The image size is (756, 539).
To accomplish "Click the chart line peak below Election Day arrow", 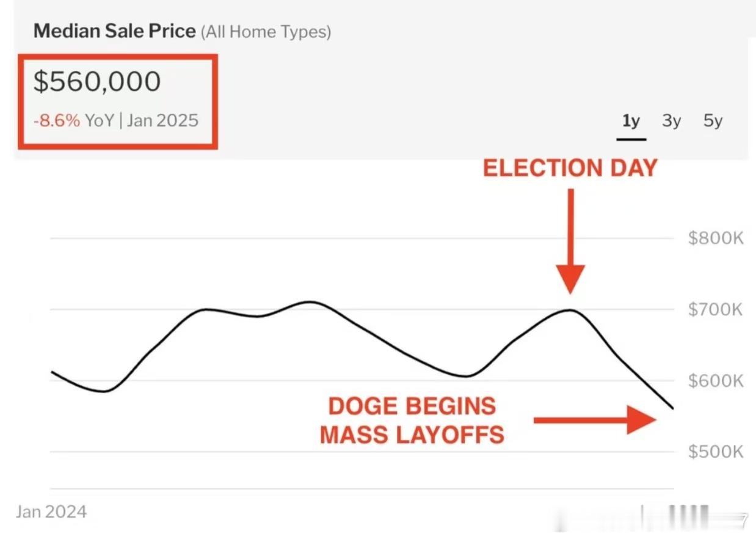I will pyautogui.click(x=569, y=310).
